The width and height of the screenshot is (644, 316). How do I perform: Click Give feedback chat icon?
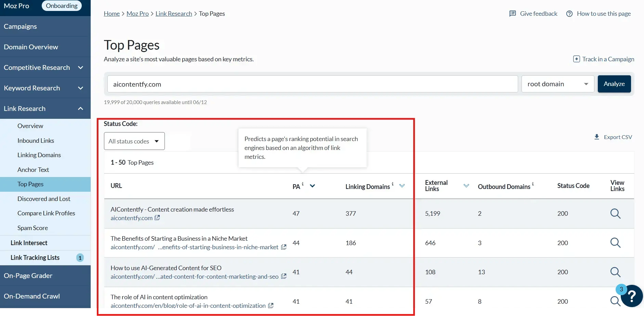[512, 14]
